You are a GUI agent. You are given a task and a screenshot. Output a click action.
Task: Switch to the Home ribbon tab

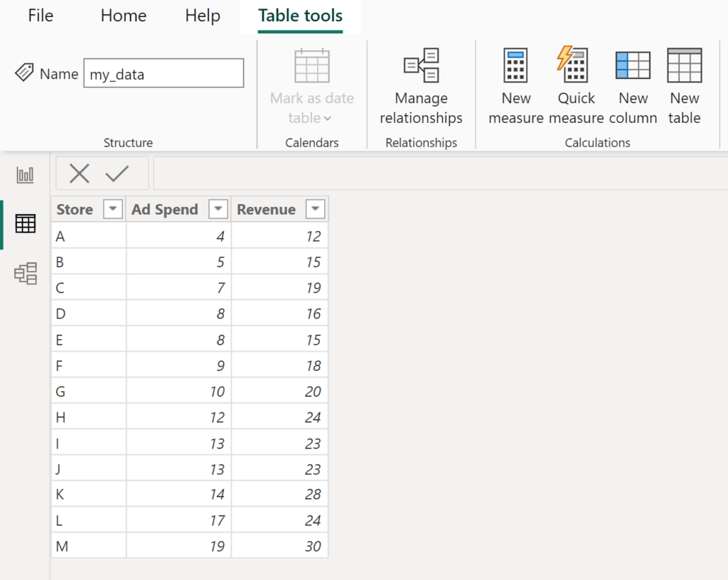(x=122, y=16)
